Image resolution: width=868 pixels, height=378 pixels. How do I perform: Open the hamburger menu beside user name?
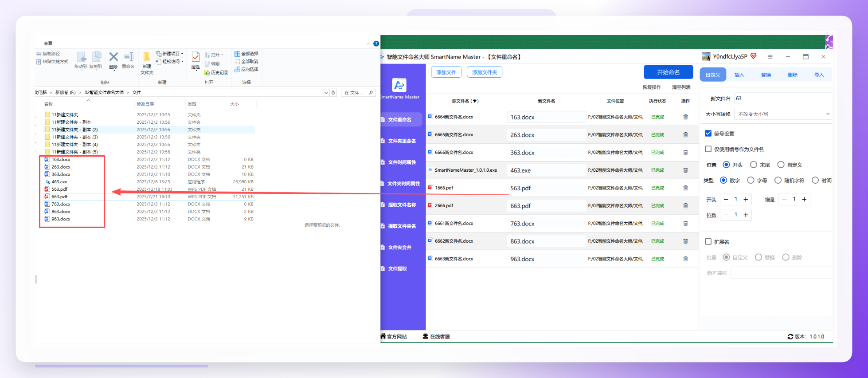(x=770, y=57)
